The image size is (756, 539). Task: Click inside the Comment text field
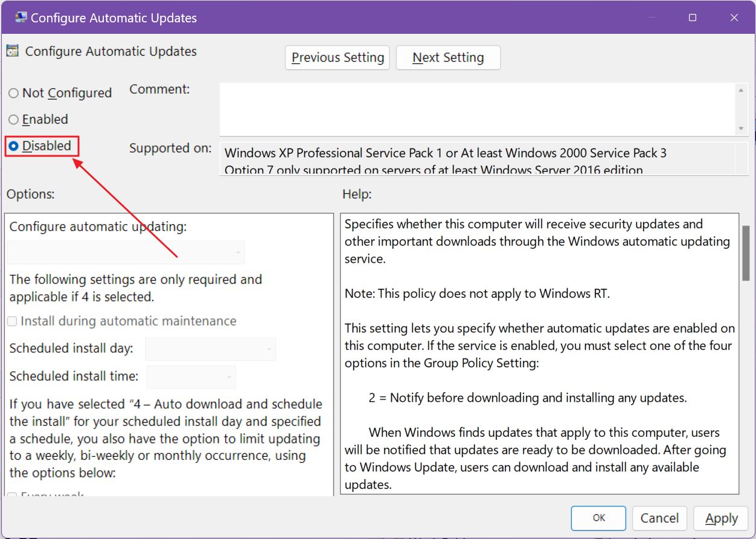(477, 109)
